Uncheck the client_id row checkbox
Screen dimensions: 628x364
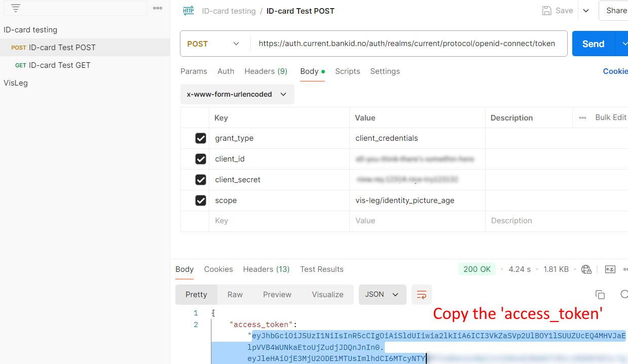click(201, 159)
